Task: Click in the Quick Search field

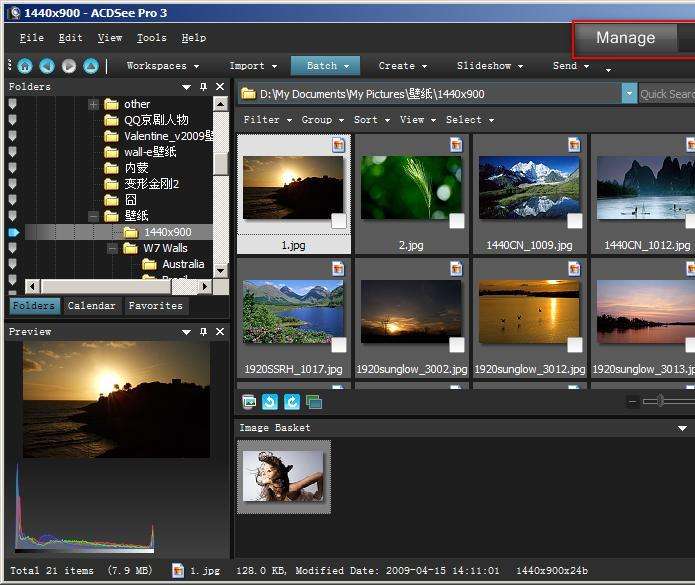Action: [x=666, y=94]
